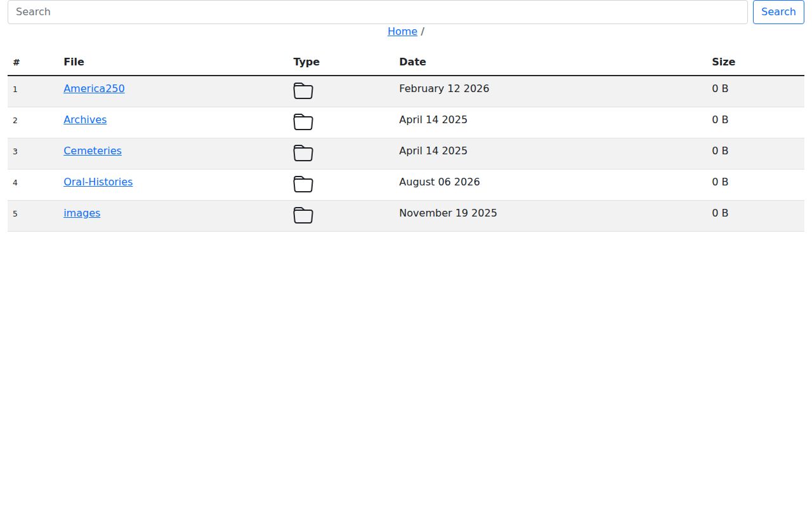Click the folder icon in images row
The image size is (812, 508).
[303, 215]
